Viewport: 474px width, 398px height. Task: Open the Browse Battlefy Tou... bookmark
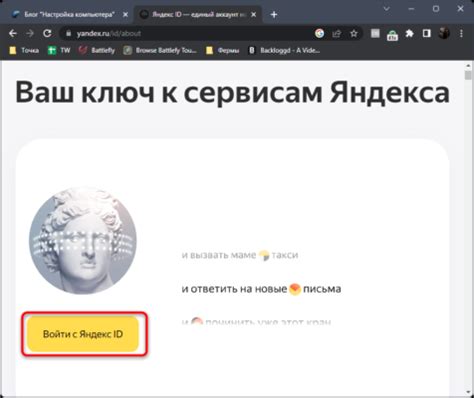[160, 50]
